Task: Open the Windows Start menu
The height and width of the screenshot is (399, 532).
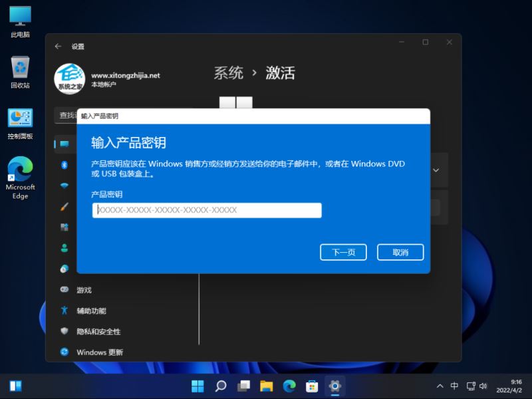Action: point(198,386)
